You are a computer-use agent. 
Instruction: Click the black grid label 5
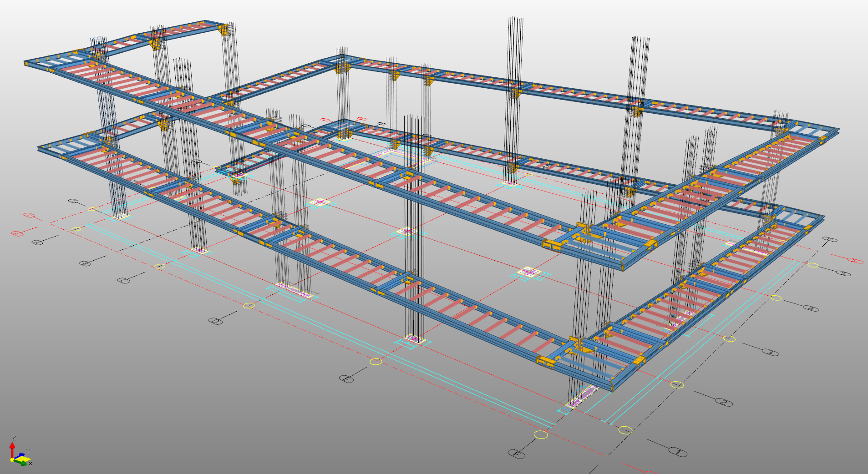click(843, 273)
